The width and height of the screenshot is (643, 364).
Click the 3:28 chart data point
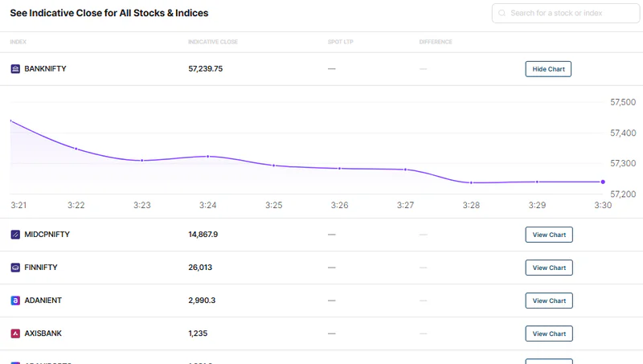pyautogui.click(x=471, y=182)
